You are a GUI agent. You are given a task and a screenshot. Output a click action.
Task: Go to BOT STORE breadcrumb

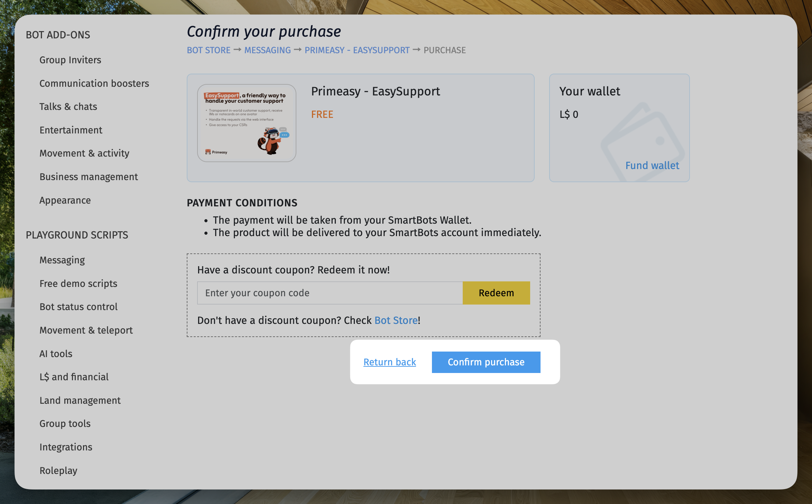(x=209, y=50)
